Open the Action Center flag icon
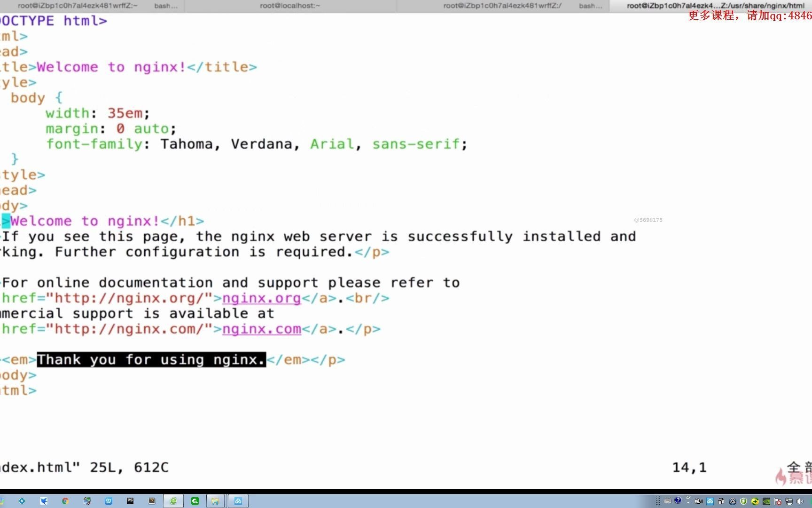This screenshot has height=508, width=812. (x=778, y=501)
